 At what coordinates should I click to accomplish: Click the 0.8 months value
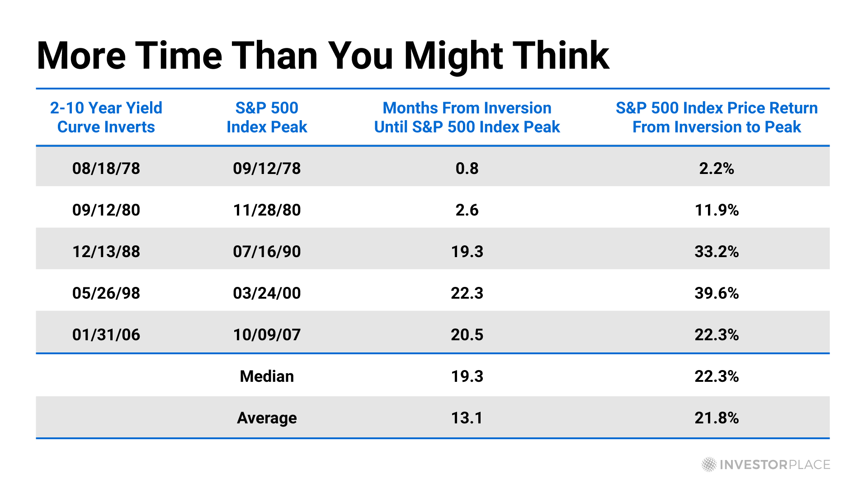(x=467, y=169)
